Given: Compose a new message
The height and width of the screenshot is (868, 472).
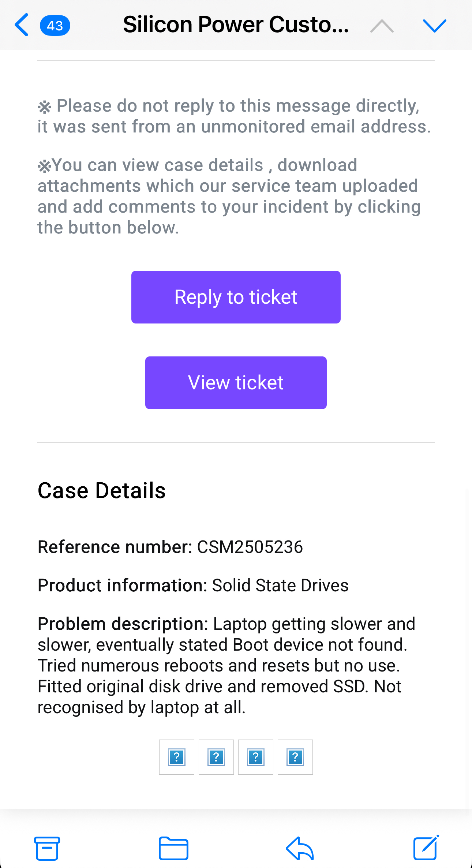Looking at the screenshot, I should pos(426,848).
